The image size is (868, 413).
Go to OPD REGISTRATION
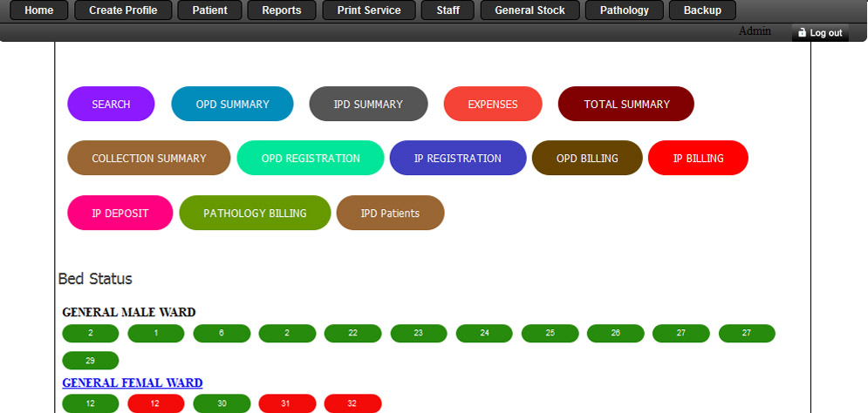coord(311,159)
